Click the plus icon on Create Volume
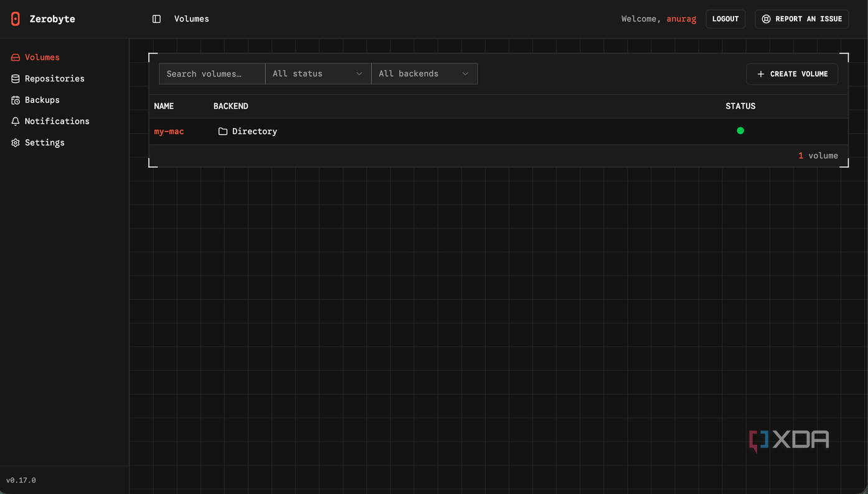 (761, 74)
